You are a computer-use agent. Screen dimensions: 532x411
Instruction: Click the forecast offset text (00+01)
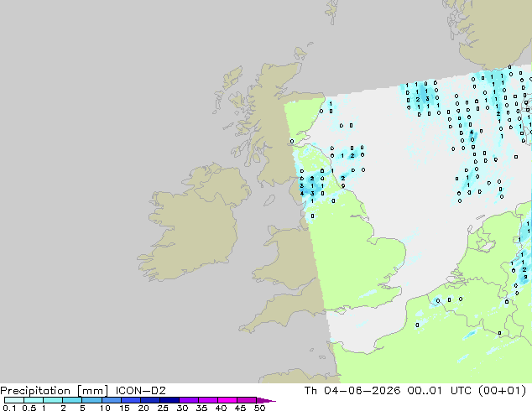pos(502,391)
